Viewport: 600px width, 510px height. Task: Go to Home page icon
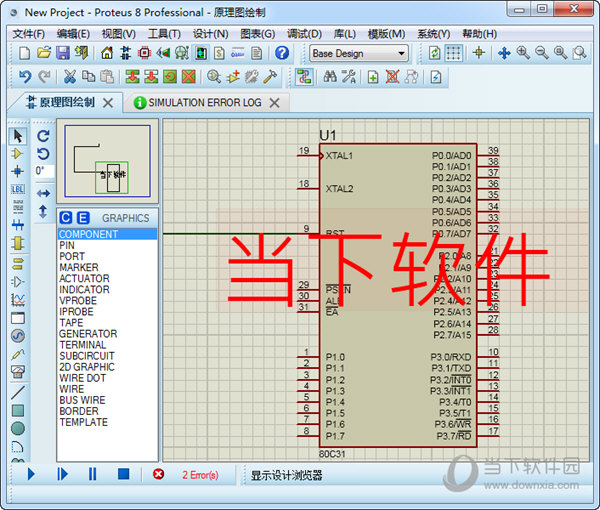point(107,53)
